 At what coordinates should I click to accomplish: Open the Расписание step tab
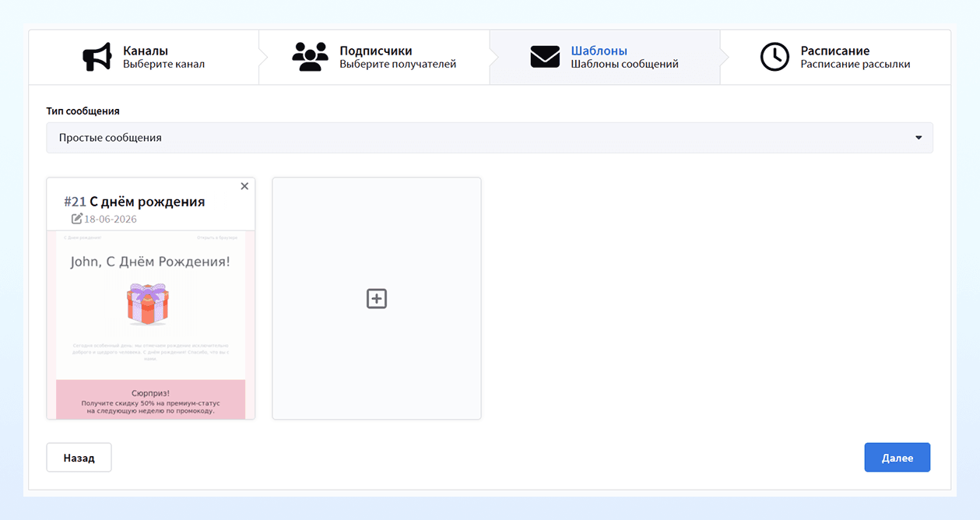coord(835,57)
